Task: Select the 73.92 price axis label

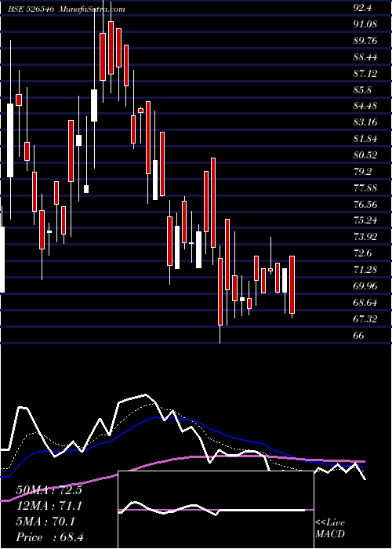Action: tap(365, 237)
